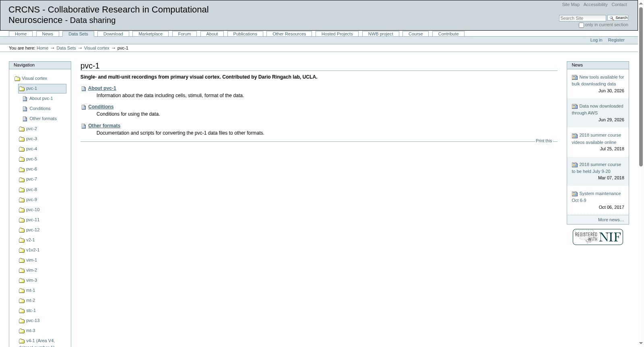Click the v2-1 folder icon
The width and height of the screenshot is (644, 347).
22,240
